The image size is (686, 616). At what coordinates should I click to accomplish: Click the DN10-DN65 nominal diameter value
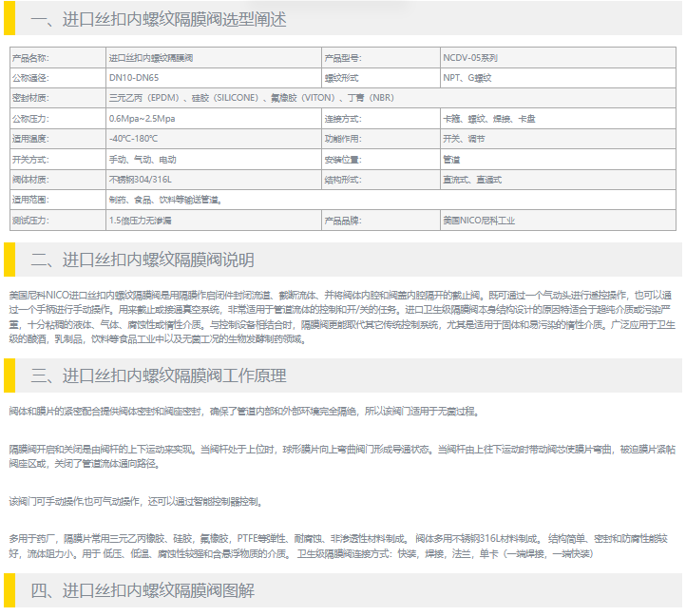[134, 78]
